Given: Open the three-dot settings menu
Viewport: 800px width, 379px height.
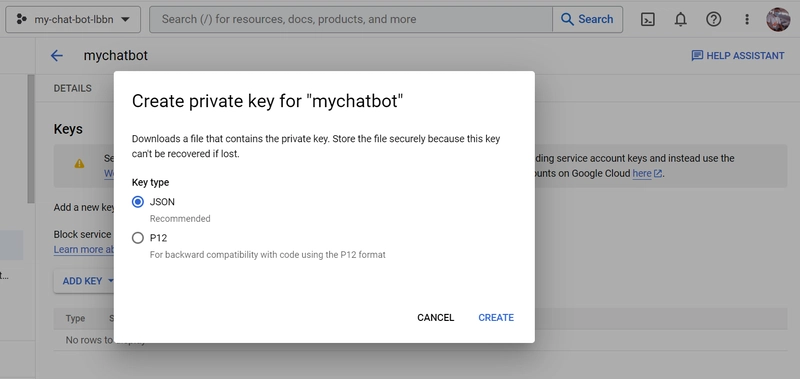Looking at the screenshot, I should tap(747, 19).
